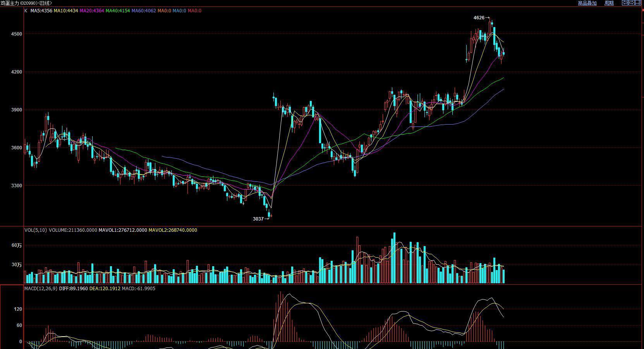The height and width of the screenshot is (349, 644).
Task: Click the right arrow navigation icon
Action: tap(631, 3)
